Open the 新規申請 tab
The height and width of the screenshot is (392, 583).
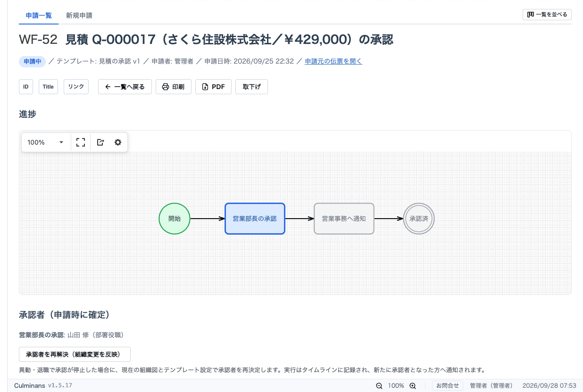pos(79,15)
